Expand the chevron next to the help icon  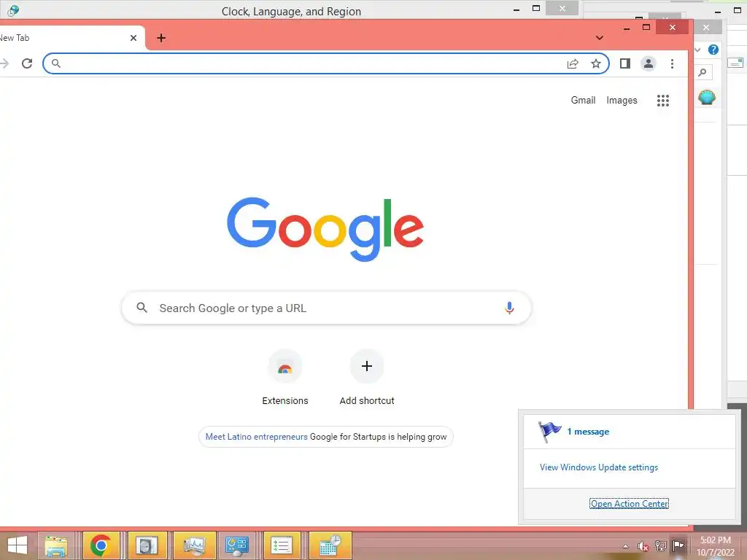pyautogui.click(x=697, y=50)
